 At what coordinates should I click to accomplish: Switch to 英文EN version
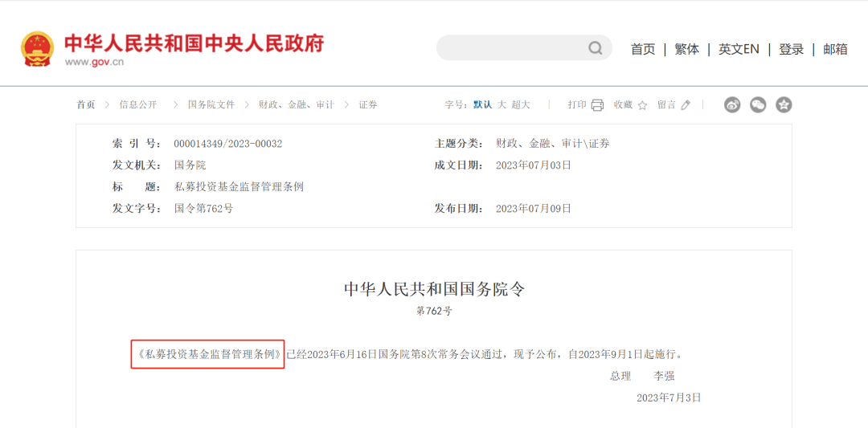tap(739, 49)
